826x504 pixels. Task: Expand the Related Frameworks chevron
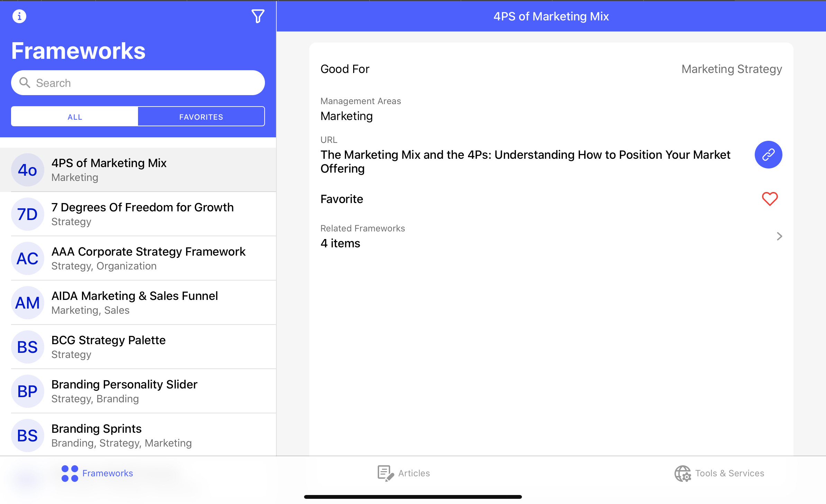tap(779, 236)
